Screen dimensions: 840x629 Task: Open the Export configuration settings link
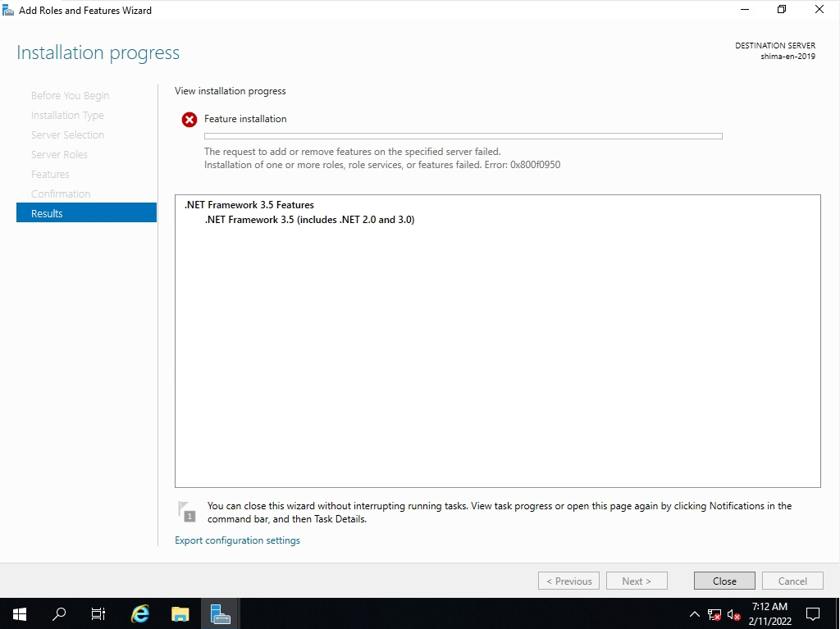237,540
